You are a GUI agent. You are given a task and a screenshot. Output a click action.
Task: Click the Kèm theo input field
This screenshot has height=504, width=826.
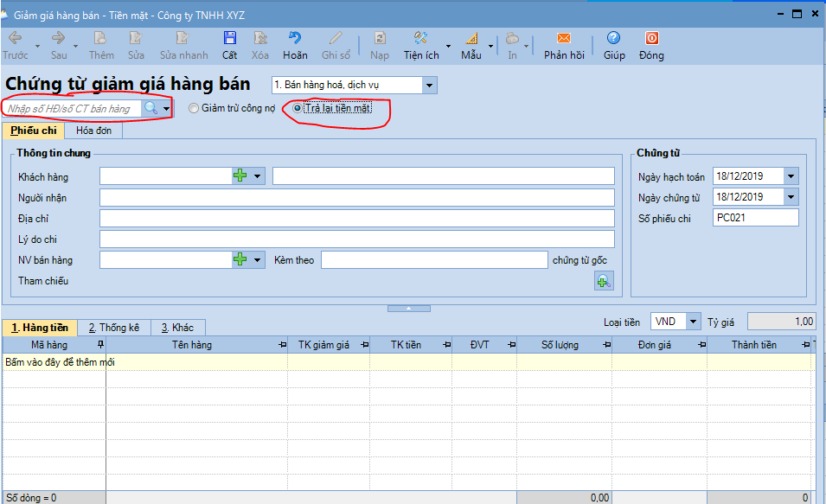pyautogui.click(x=434, y=259)
